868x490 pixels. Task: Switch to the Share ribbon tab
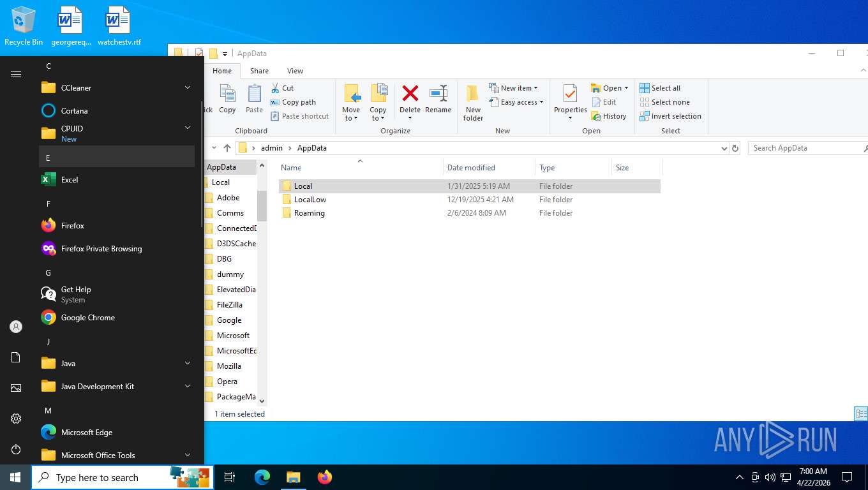[x=259, y=71]
